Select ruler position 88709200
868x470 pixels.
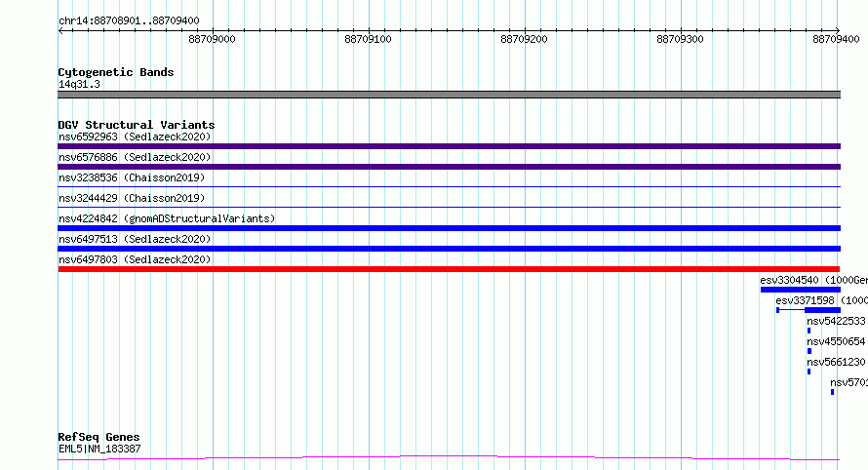[525, 39]
